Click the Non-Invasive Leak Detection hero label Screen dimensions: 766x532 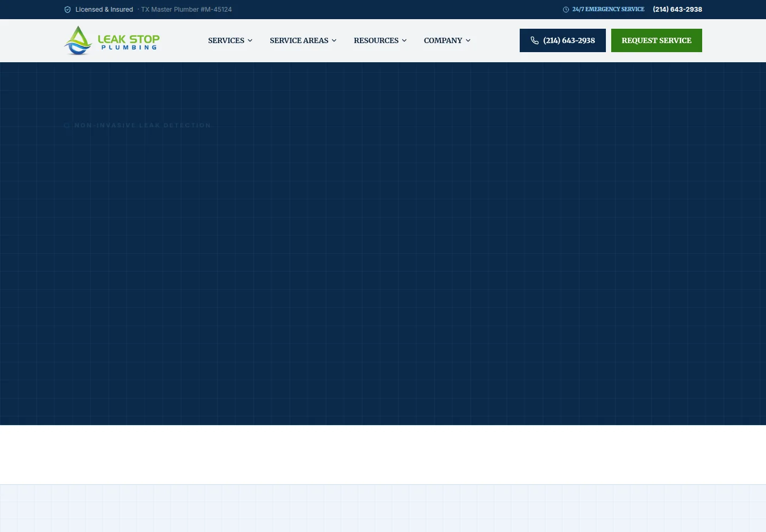(143, 126)
